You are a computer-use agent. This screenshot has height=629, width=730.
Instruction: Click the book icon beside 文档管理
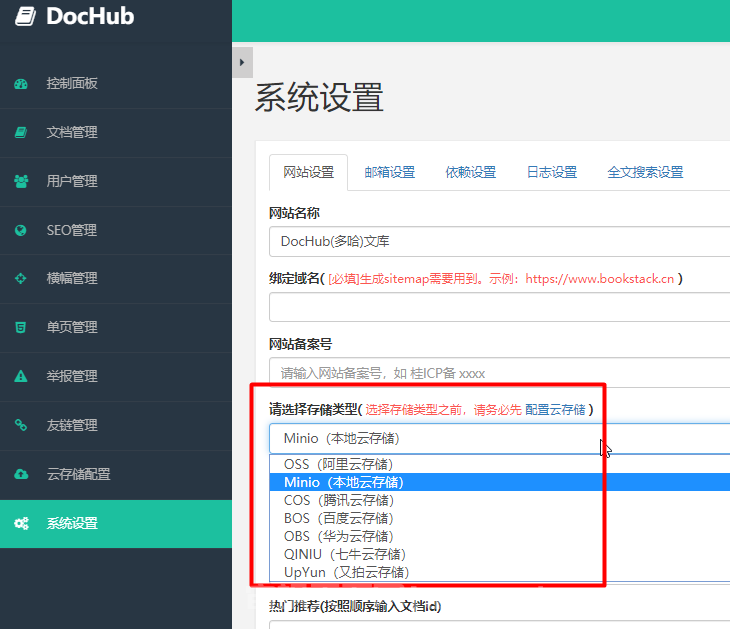[x=21, y=132]
